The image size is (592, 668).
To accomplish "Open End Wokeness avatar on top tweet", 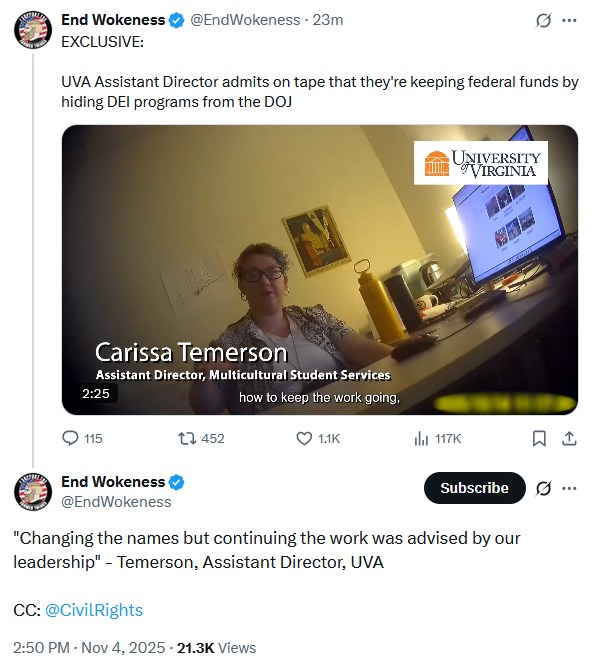I will 33,30.
